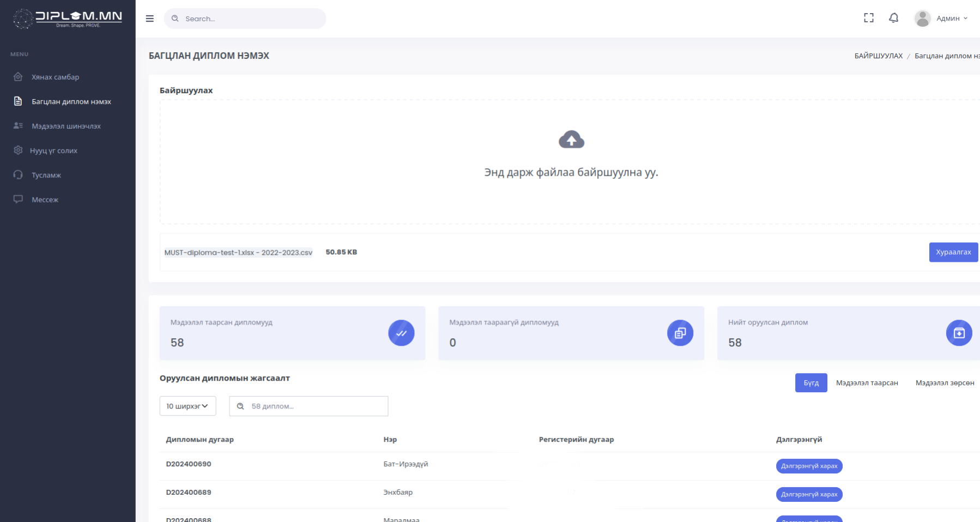Open Хянах самбар from sidebar
The image size is (980, 522).
tap(55, 77)
